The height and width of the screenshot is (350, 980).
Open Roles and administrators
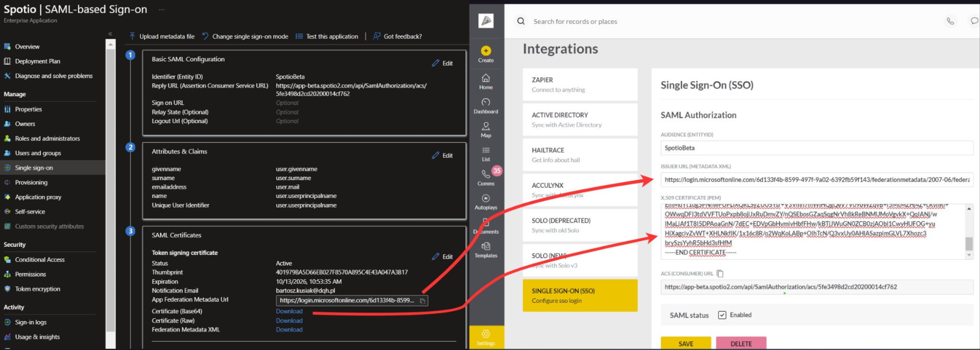pos(47,139)
